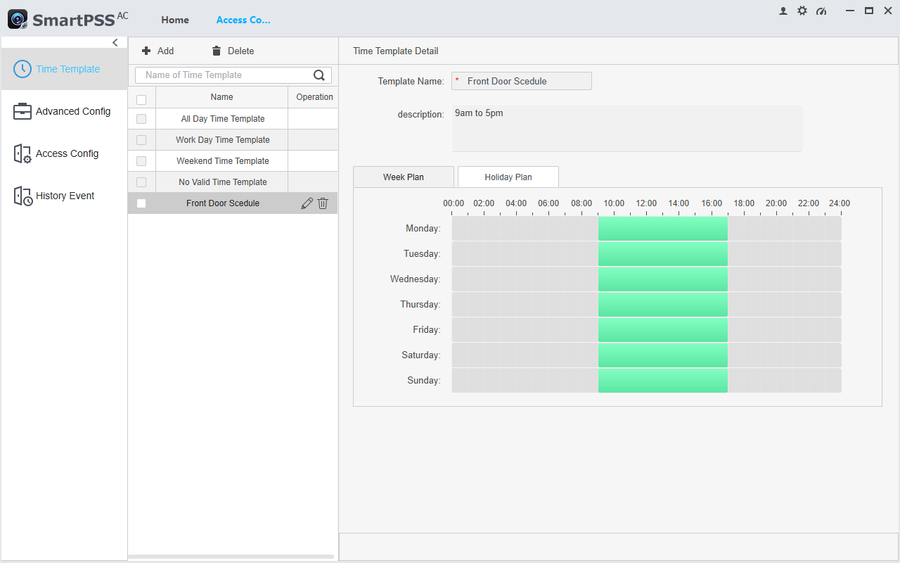Viewport: 900px width, 563px height.
Task: Click the search magnifier icon
Action: coord(319,75)
